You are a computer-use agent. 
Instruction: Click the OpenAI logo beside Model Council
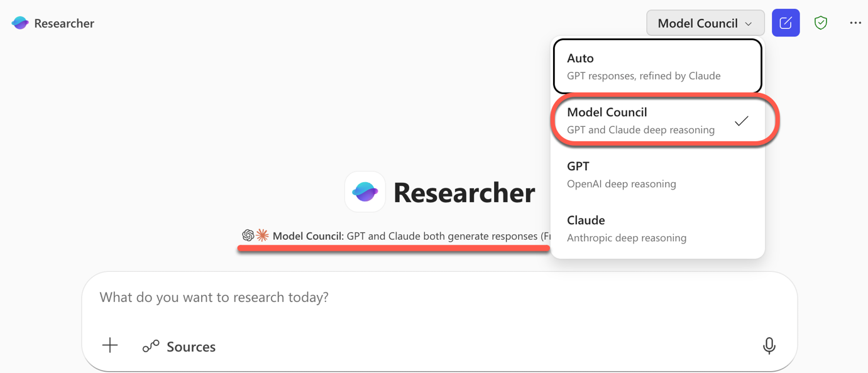(248, 235)
